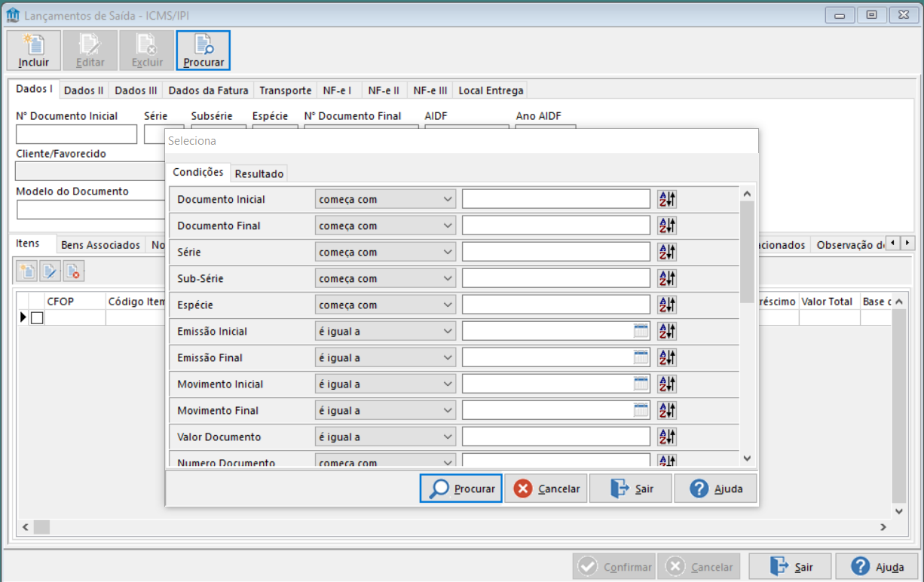
Task: Open calendar picker for Emissão Final
Action: (x=641, y=357)
